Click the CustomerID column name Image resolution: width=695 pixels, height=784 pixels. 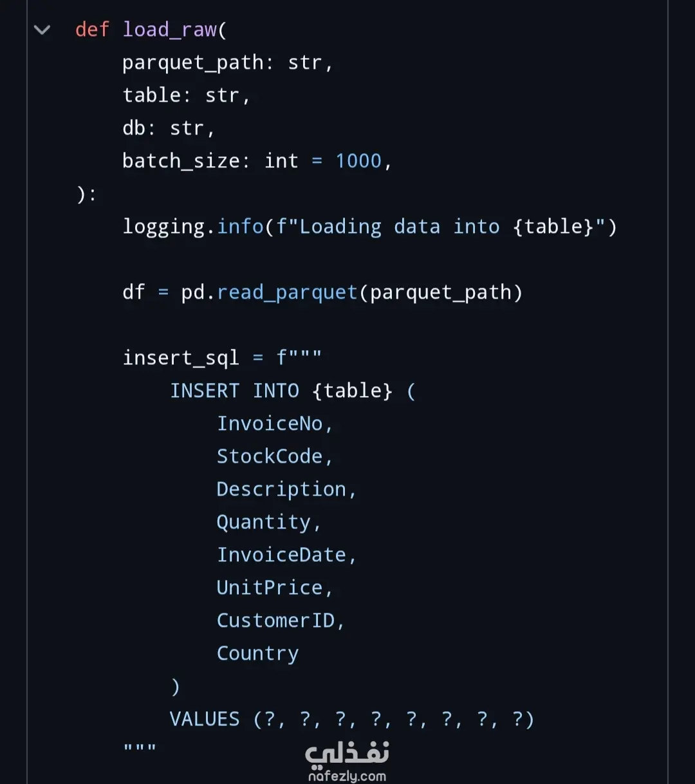point(275,621)
